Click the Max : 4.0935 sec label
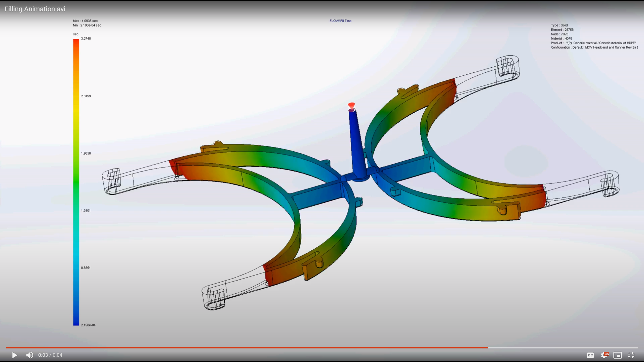 click(x=85, y=21)
